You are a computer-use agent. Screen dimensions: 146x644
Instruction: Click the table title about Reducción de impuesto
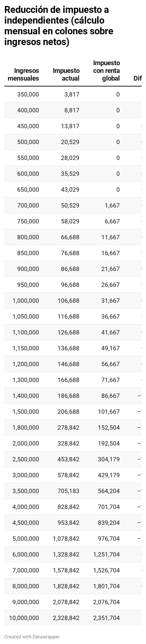pyautogui.click(x=59, y=26)
